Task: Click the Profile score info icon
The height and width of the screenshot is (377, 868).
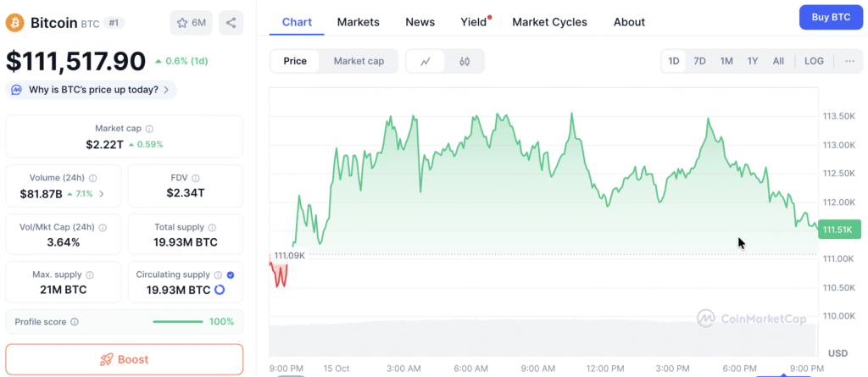Action: pyautogui.click(x=75, y=322)
